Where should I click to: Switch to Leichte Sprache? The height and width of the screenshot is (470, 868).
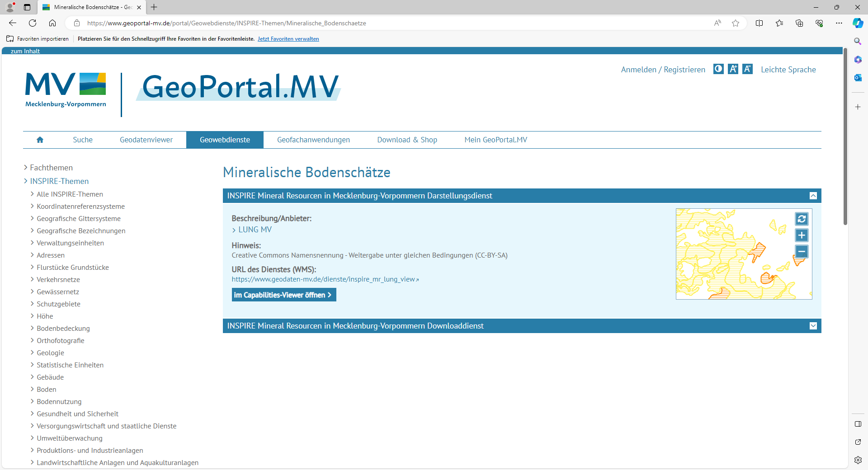788,70
